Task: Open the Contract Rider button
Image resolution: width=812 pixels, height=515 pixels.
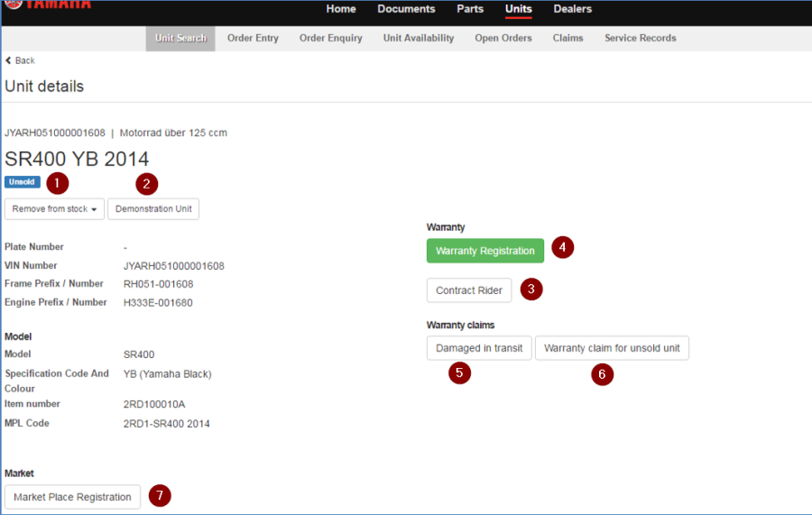Action: [x=469, y=290]
